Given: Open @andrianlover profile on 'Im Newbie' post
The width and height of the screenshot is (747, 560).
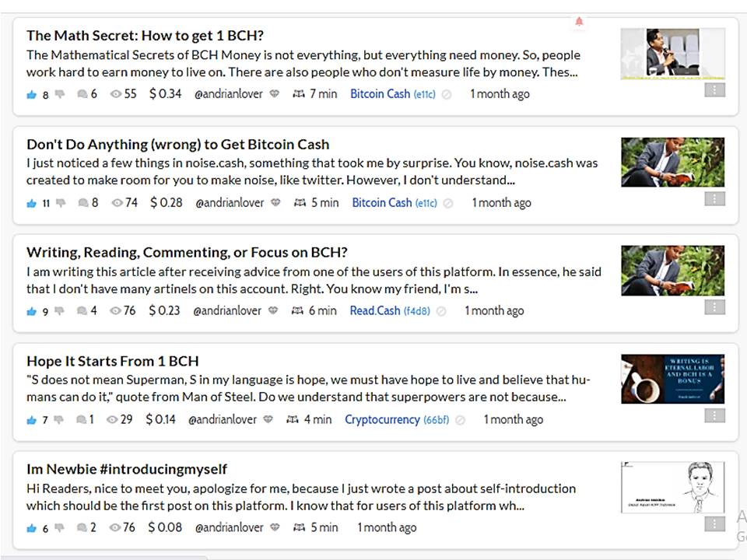Looking at the screenshot, I should (x=229, y=527).
